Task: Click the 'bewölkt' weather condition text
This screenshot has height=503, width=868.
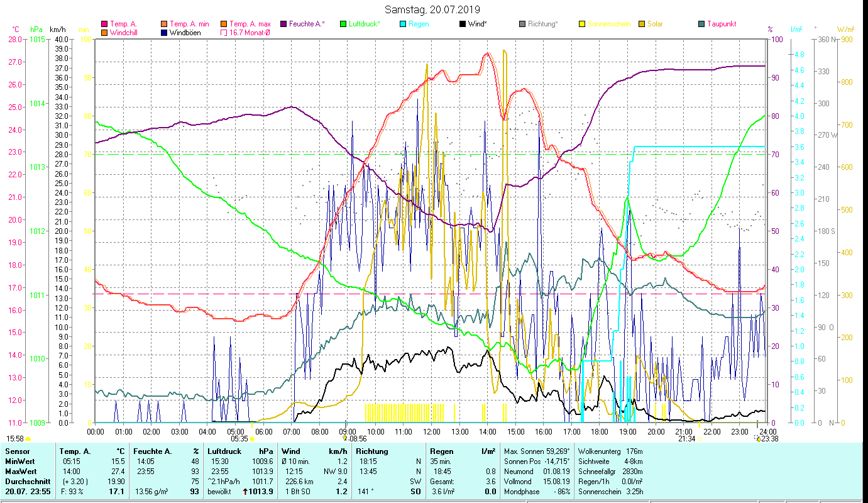Action: point(220,492)
